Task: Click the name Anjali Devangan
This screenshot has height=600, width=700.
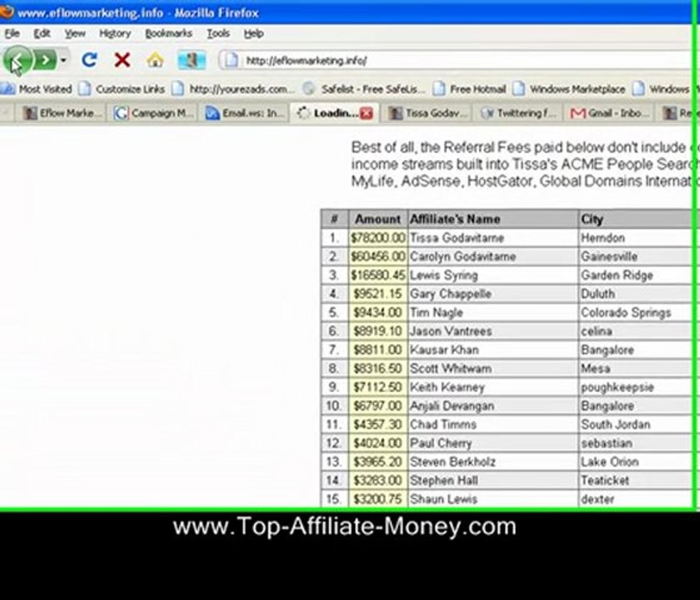Action: (452, 407)
